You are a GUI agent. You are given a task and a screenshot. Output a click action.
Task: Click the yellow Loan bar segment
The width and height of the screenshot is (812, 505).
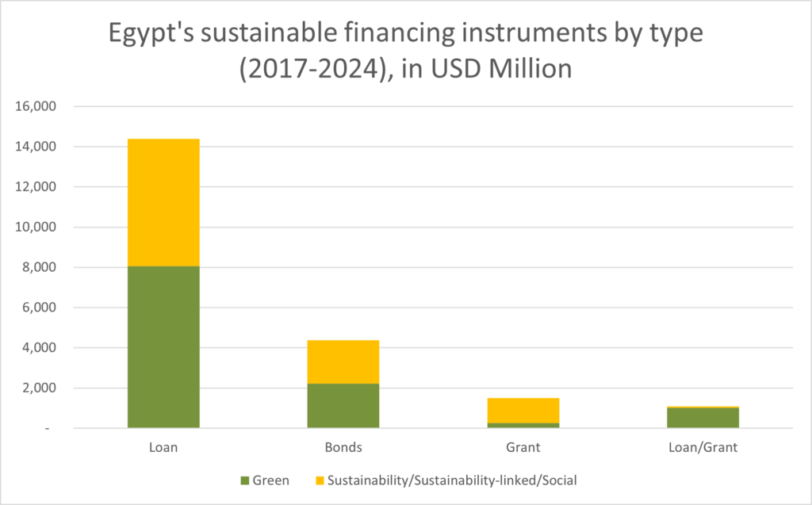pos(163,202)
